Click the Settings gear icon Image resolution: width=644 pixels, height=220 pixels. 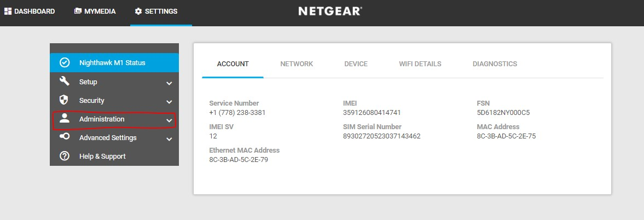[138, 11]
